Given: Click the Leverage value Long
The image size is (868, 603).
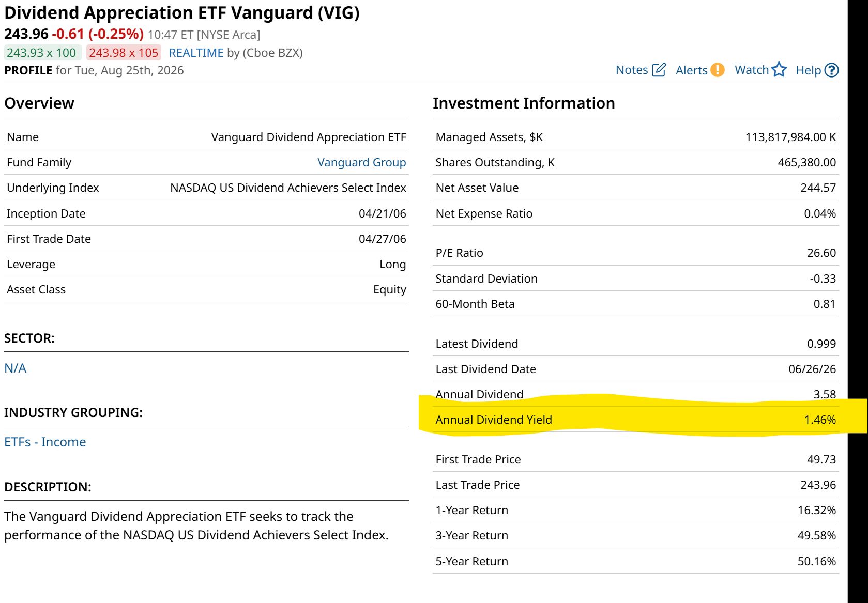Looking at the screenshot, I should [393, 264].
